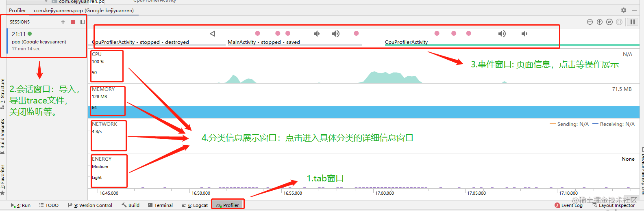
Task: Start a new profiling session with plus icon
Action: point(63,22)
